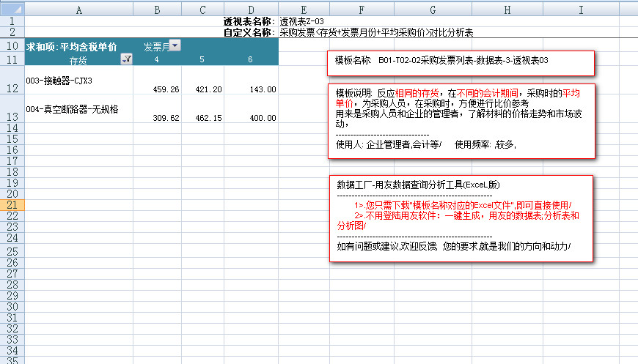The height and width of the screenshot is (364, 638).
Task: Select column header 6 in pivot table
Action: pos(250,59)
